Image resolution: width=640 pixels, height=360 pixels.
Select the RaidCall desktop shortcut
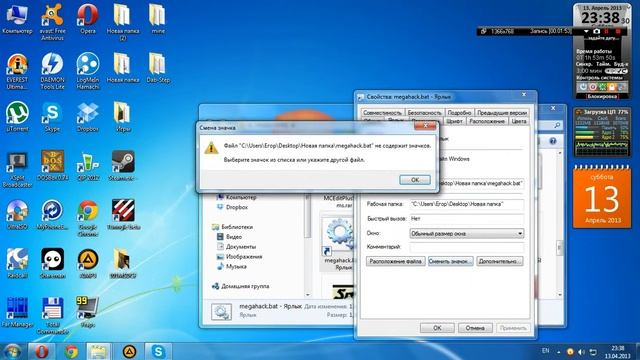click(x=17, y=264)
